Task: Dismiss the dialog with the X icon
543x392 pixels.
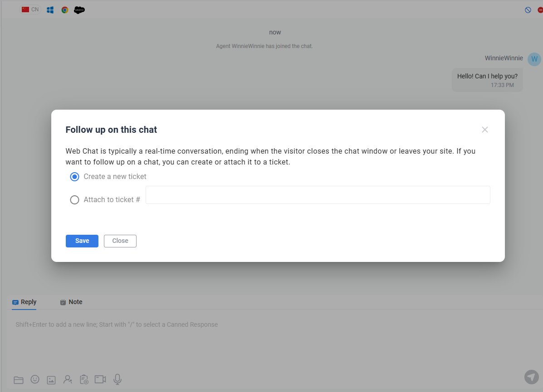Action: pos(485,130)
